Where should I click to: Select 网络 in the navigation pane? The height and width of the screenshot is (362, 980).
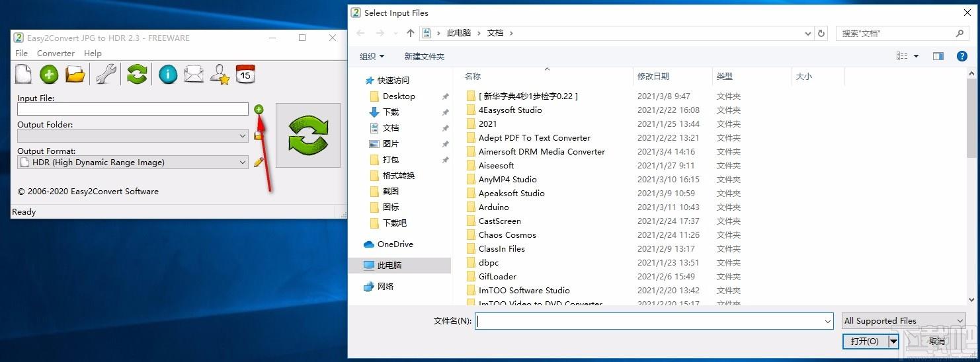click(386, 287)
